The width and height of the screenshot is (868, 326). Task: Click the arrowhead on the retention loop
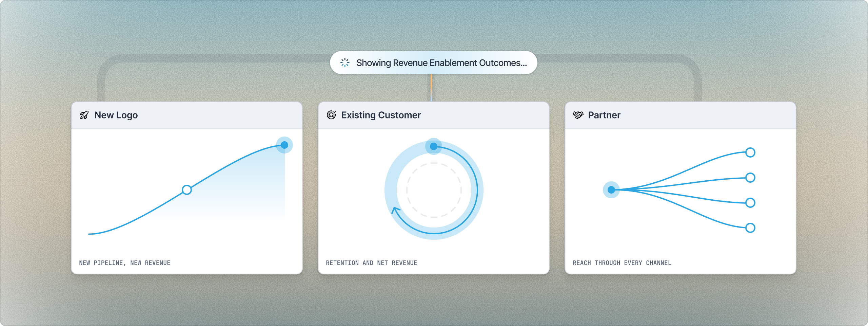[x=395, y=210]
